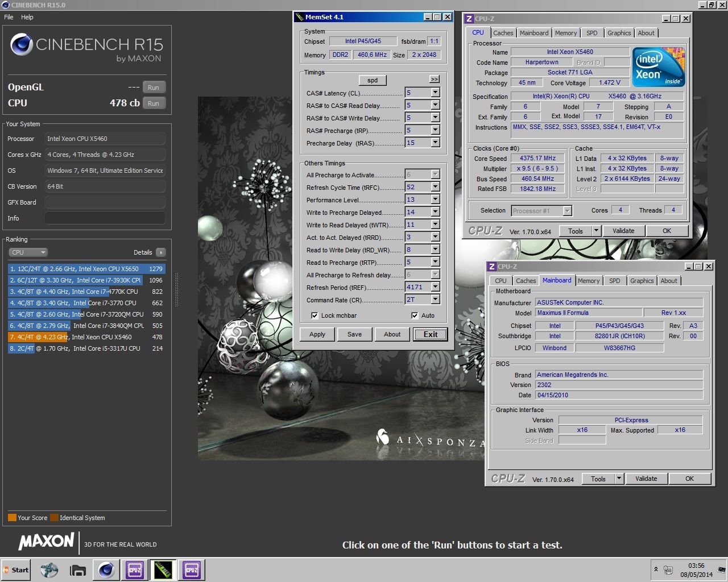This screenshot has width=728, height=582.
Task: Select Core i7-4770K ranking row
Action: pyautogui.click(x=86, y=292)
